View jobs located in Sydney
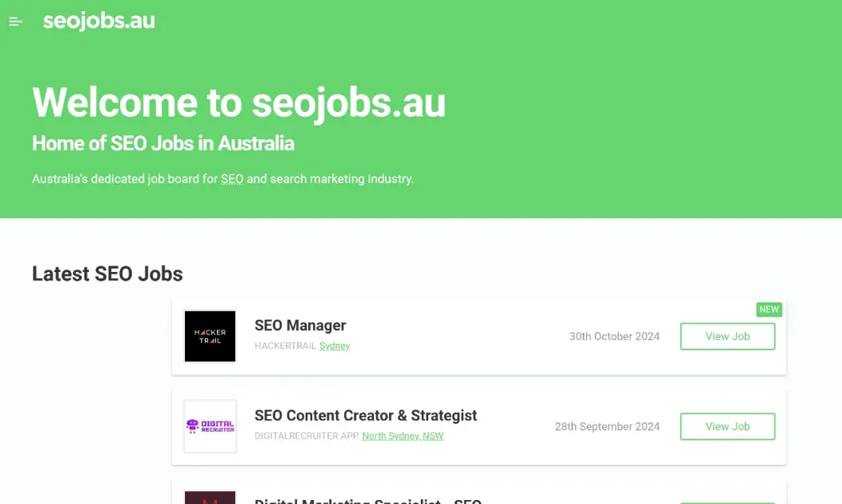The height and width of the screenshot is (504, 842). [x=335, y=346]
